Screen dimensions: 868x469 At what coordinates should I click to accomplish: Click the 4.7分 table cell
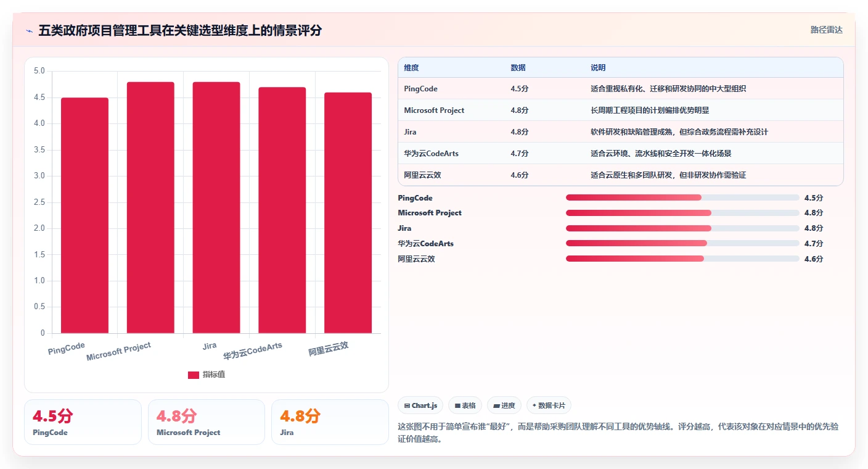click(520, 154)
